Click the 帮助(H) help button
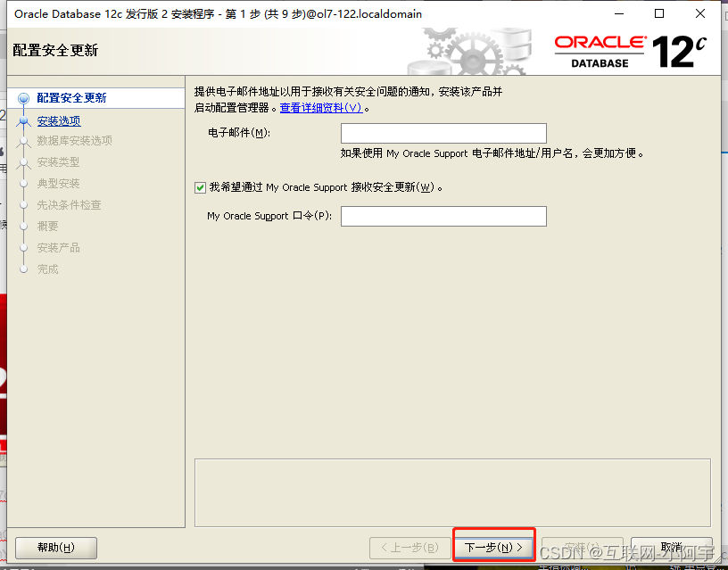The height and width of the screenshot is (570, 728). [x=56, y=548]
